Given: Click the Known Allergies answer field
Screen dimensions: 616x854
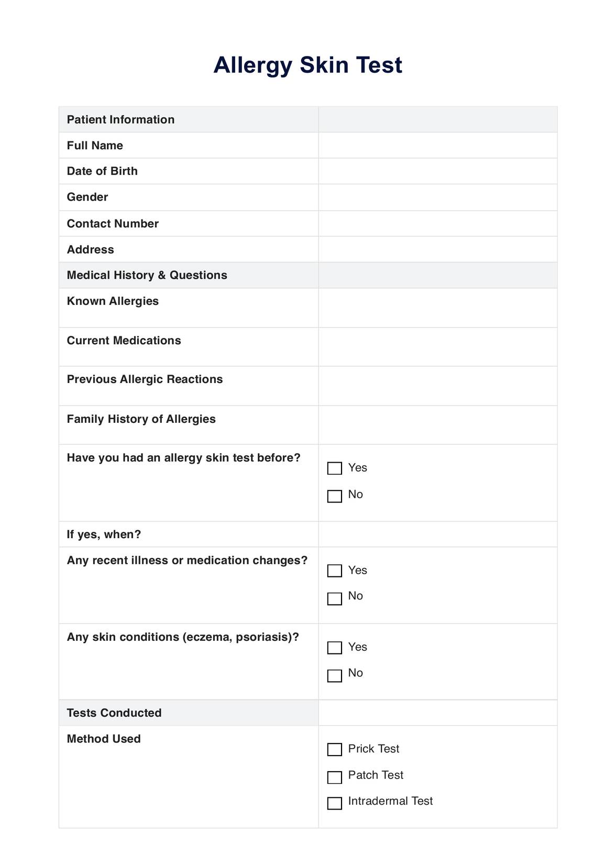Looking at the screenshot, I should point(437,308).
